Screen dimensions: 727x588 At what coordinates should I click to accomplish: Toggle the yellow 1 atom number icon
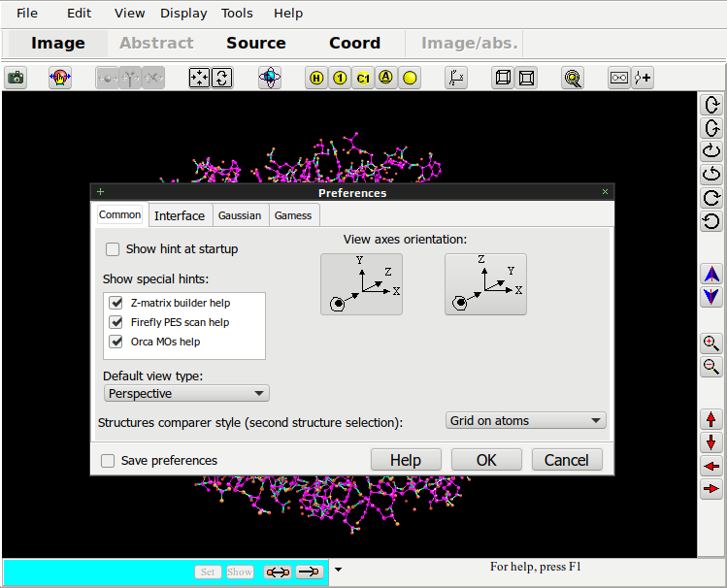point(340,78)
